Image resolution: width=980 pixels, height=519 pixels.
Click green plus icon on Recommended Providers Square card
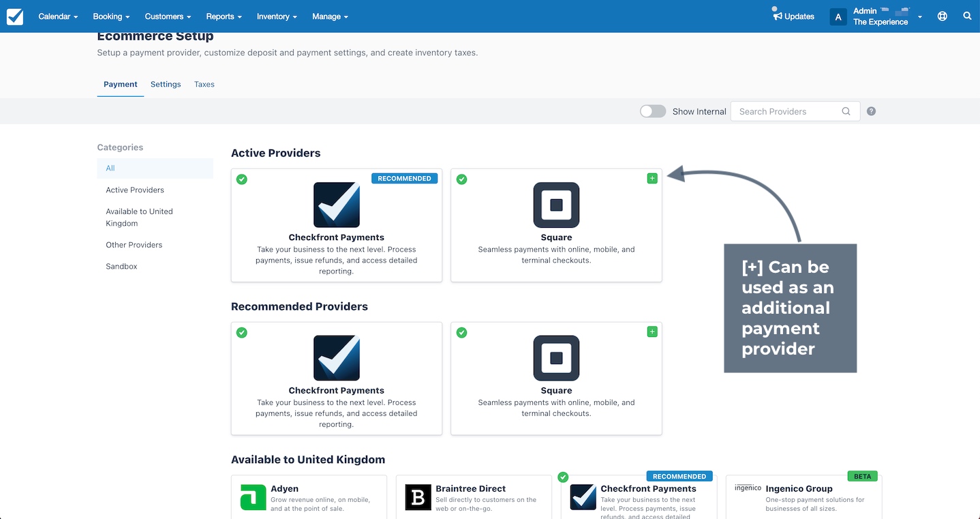point(652,332)
